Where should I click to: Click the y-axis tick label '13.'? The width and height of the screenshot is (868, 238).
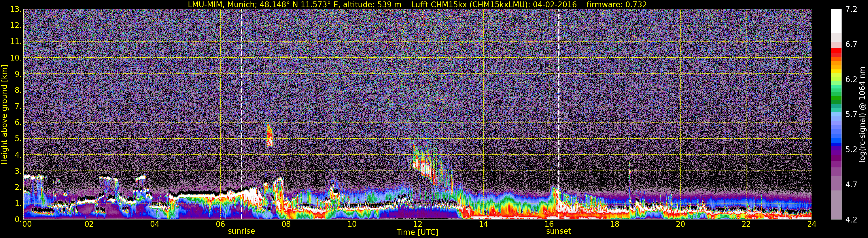tap(16, 9)
